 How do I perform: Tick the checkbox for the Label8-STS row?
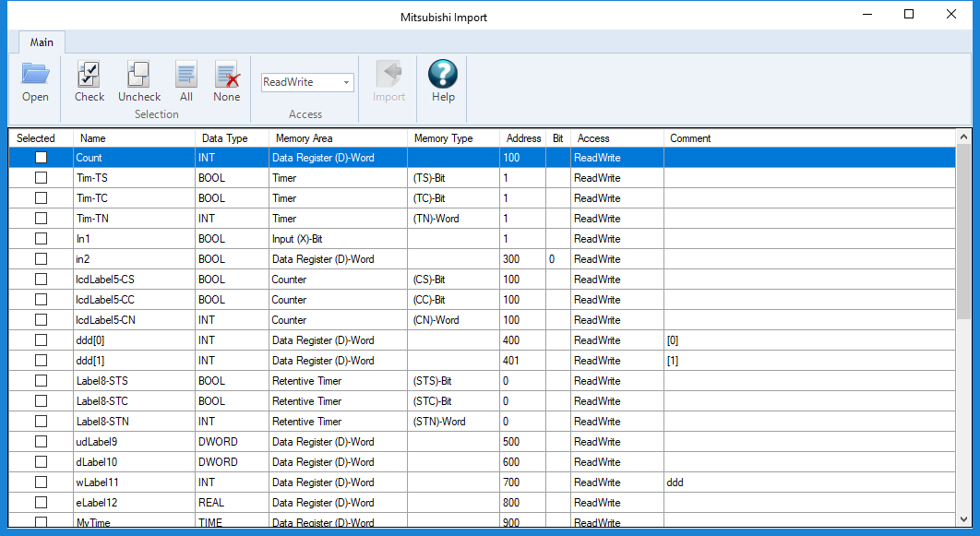point(42,380)
